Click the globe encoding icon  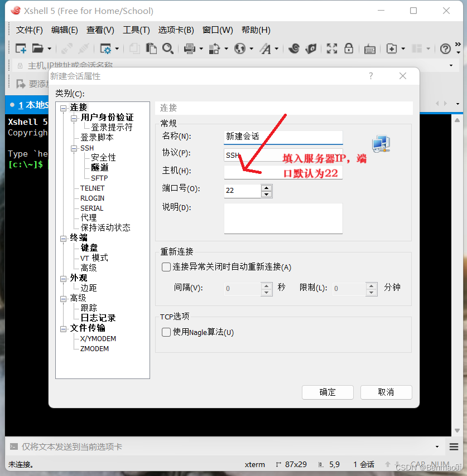[240, 48]
